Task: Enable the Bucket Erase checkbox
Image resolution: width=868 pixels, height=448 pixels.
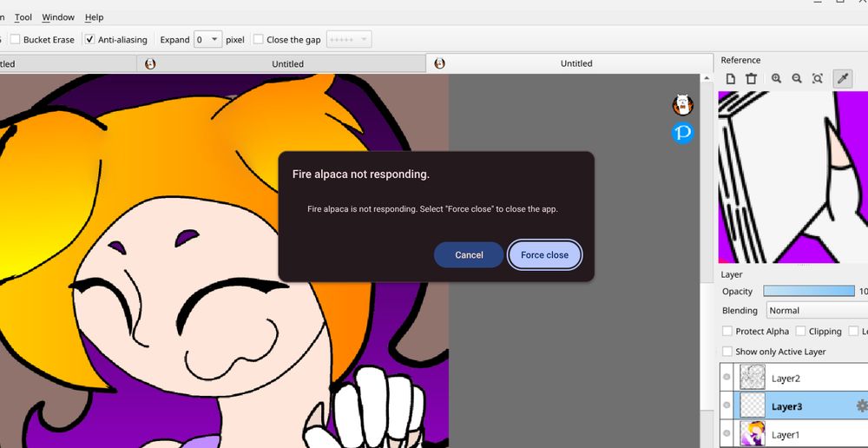Action: tap(15, 39)
